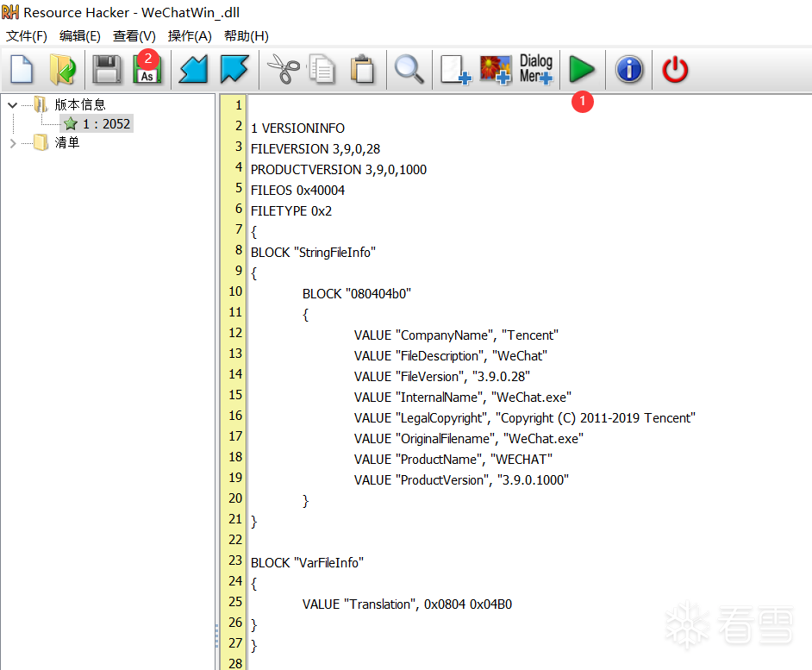Click the LegalCopyright value line
Image resolution: width=812 pixels, height=670 pixels.
(x=525, y=418)
